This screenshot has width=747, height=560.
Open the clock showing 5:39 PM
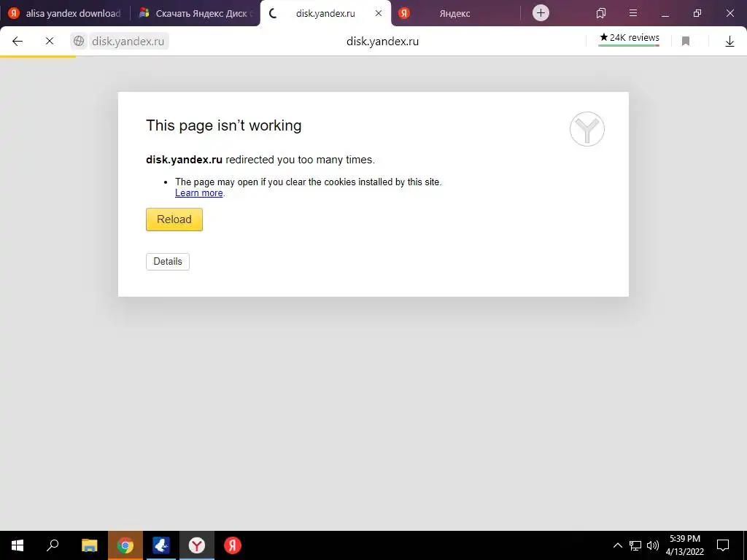(x=684, y=545)
